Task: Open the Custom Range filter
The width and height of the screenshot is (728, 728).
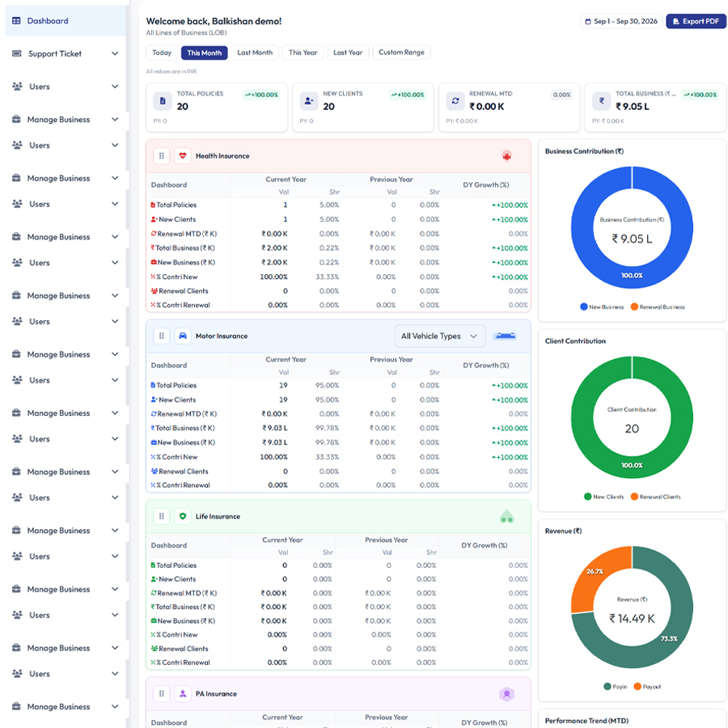Action: pyautogui.click(x=401, y=52)
